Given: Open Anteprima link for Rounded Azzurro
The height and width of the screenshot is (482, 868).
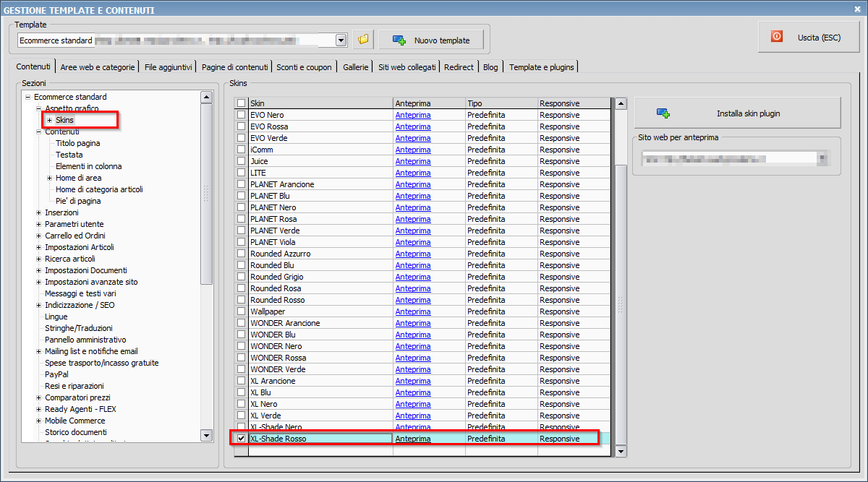Looking at the screenshot, I should [413, 254].
